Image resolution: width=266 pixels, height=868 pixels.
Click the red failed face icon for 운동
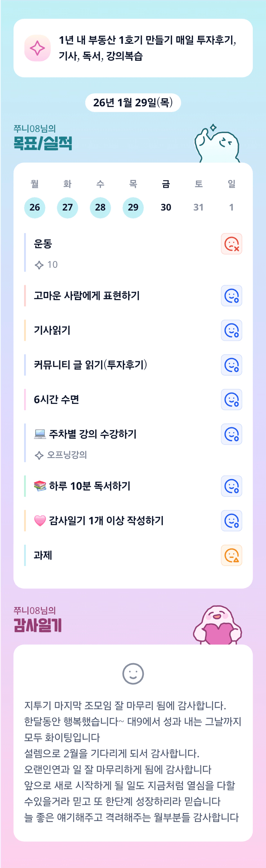coord(231,244)
